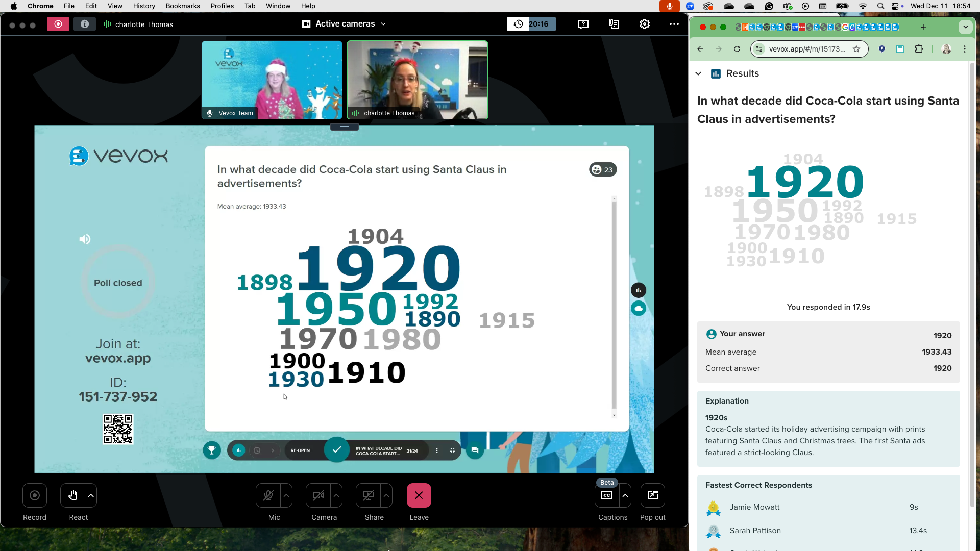Open a new Chrome tab
This screenshot has width=980, height=551.
[x=923, y=27]
